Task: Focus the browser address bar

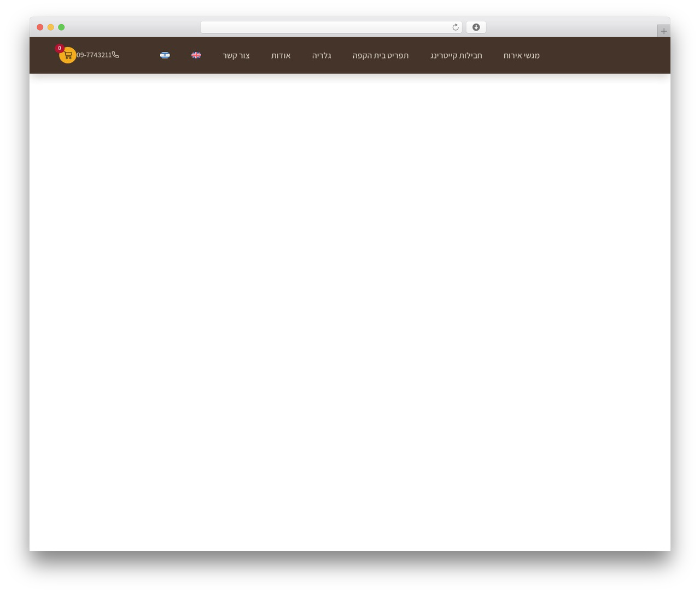Action: [x=331, y=27]
